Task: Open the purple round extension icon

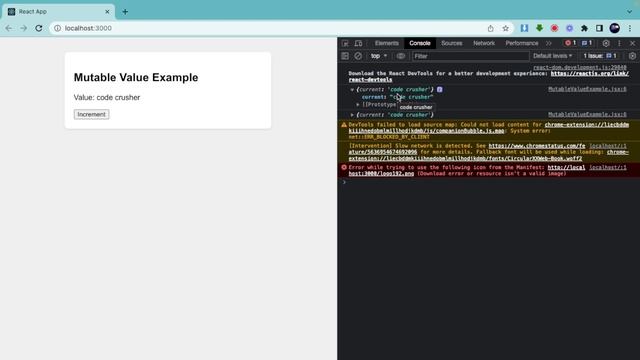Action: [x=569, y=28]
